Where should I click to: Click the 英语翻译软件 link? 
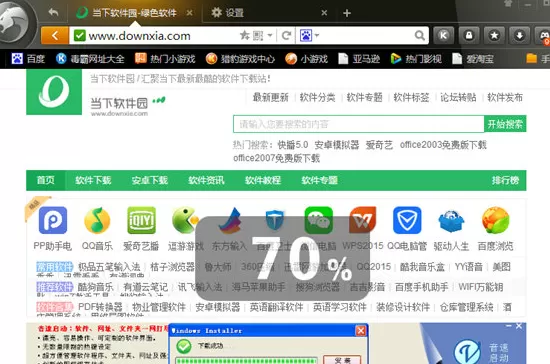(x=276, y=307)
